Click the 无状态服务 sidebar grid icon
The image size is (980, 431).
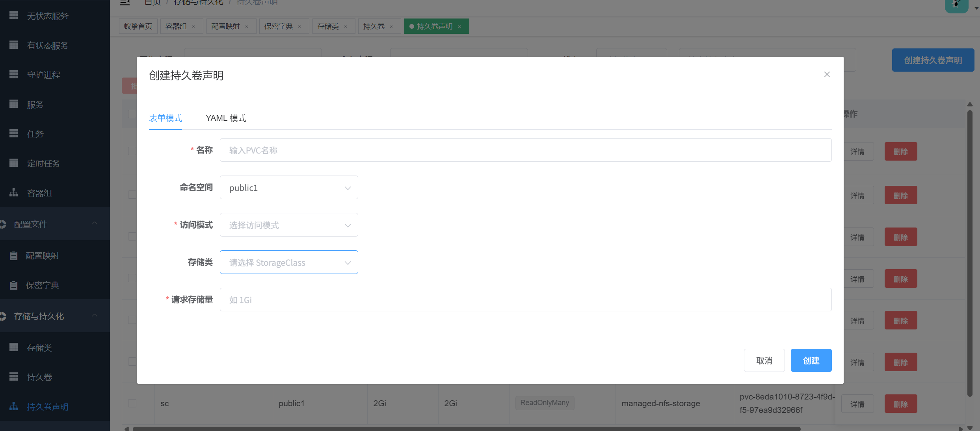tap(13, 15)
